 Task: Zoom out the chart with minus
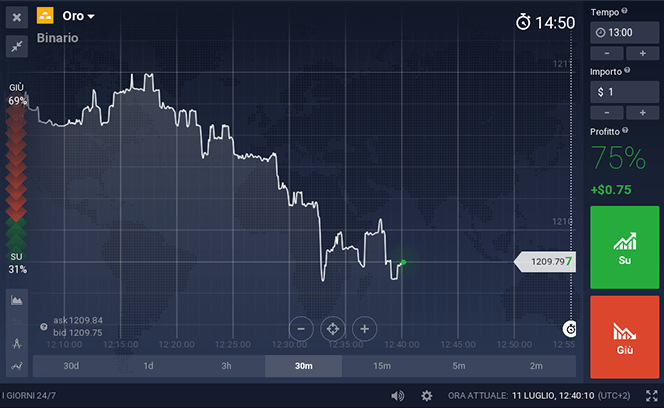pyautogui.click(x=301, y=328)
